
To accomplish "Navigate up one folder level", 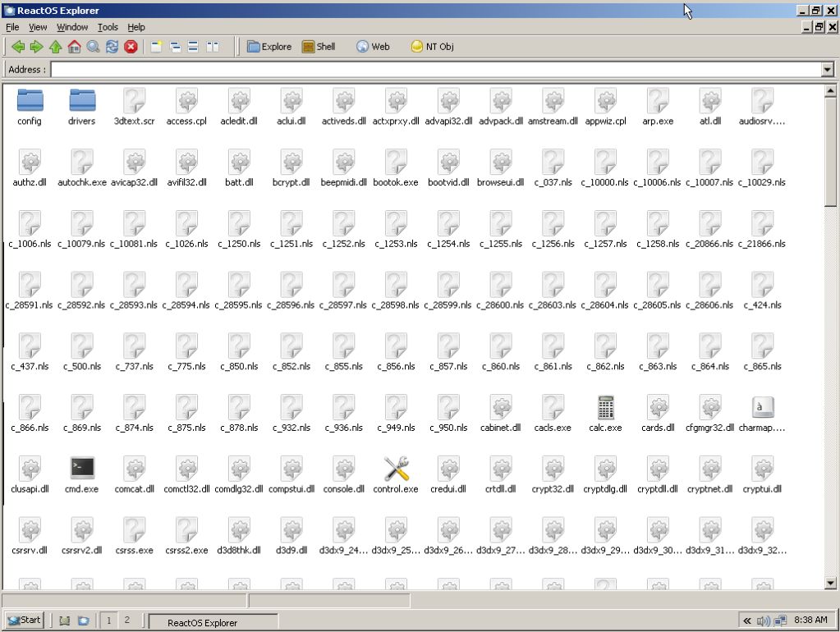I will tap(54, 47).
